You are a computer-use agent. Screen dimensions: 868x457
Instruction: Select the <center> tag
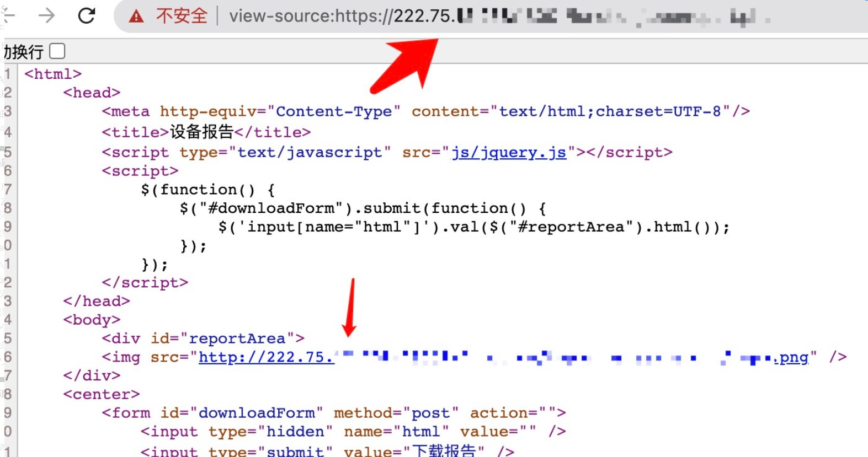pos(102,394)
